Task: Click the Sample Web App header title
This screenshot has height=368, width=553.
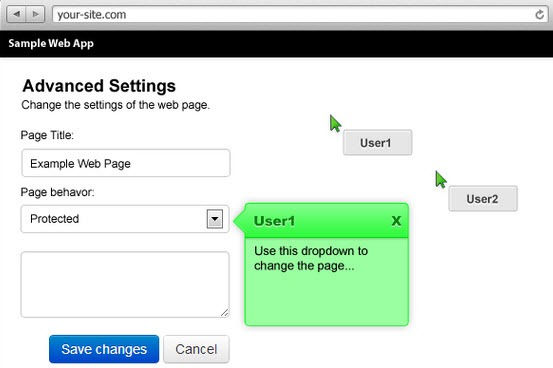Action: click(x=51, y=43)
